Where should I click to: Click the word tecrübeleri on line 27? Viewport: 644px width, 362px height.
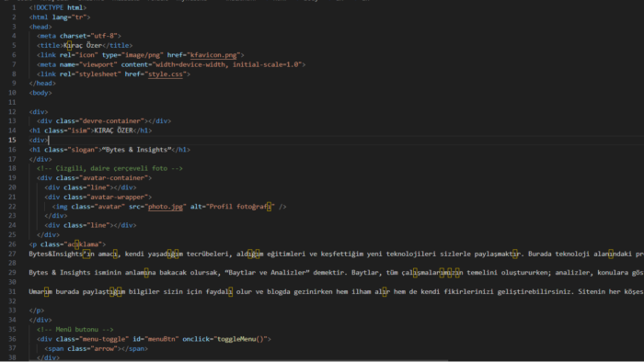[207, 254]
